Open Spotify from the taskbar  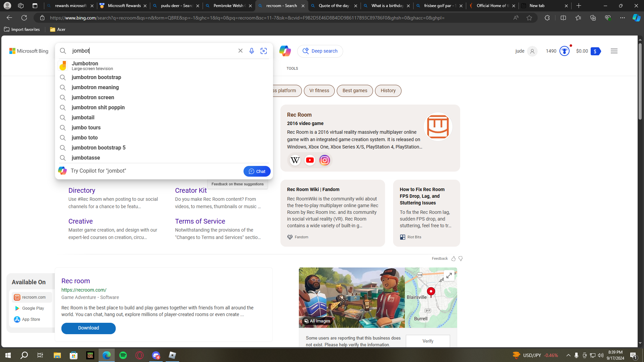[x=123, y=355]
